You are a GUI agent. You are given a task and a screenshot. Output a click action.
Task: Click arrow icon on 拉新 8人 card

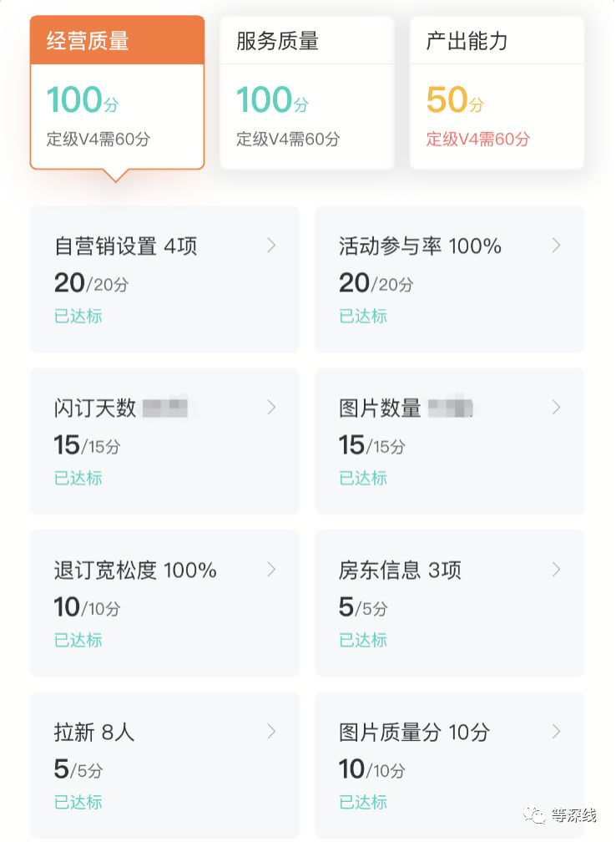point(271,732)
